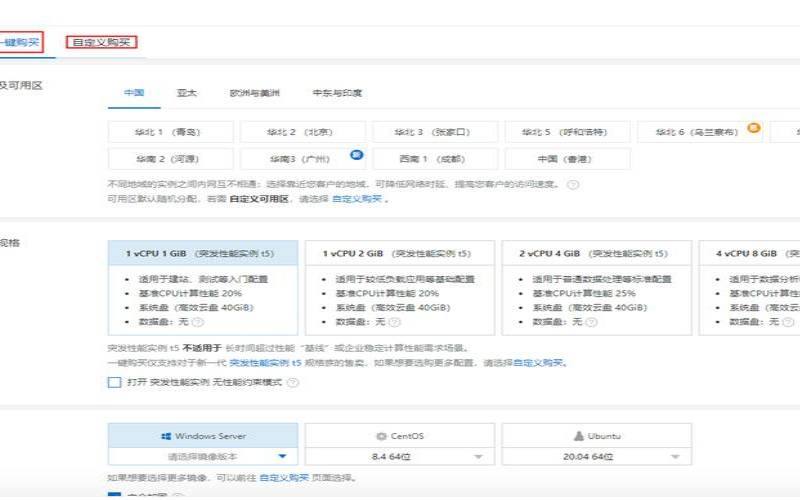Enable 突发性能实例 无性能约束模式 checkbox
This screenshot has width=800, height=500.
click(114, 382)
